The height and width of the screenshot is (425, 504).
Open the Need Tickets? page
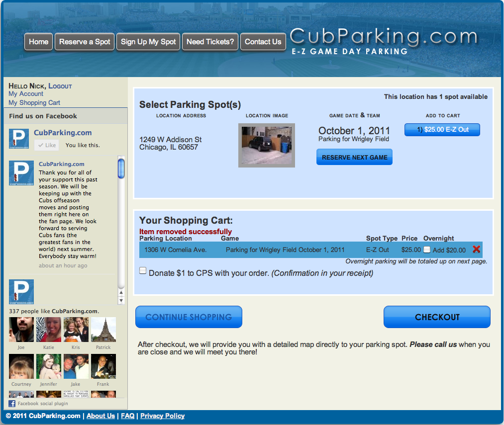[x=210, y=42]
